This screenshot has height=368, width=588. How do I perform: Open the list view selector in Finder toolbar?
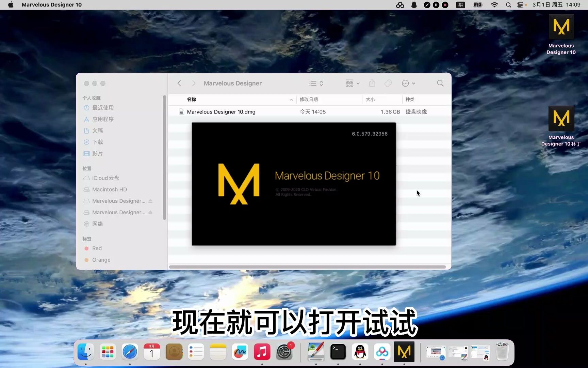click(316, 83)
